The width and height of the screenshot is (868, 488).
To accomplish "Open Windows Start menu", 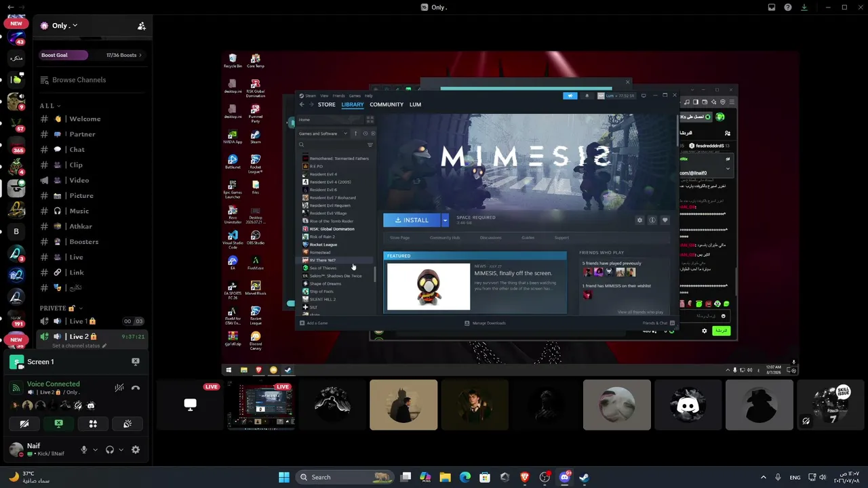I will (284, 477).
